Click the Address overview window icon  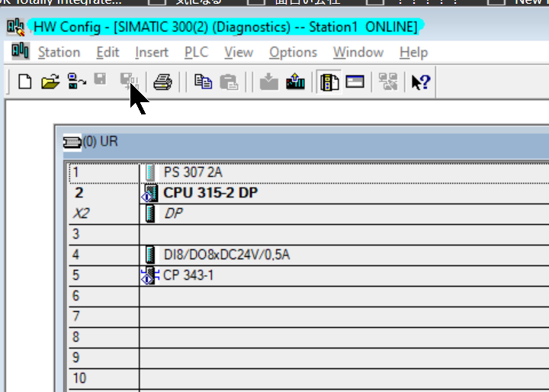click(x=355, y=82)
